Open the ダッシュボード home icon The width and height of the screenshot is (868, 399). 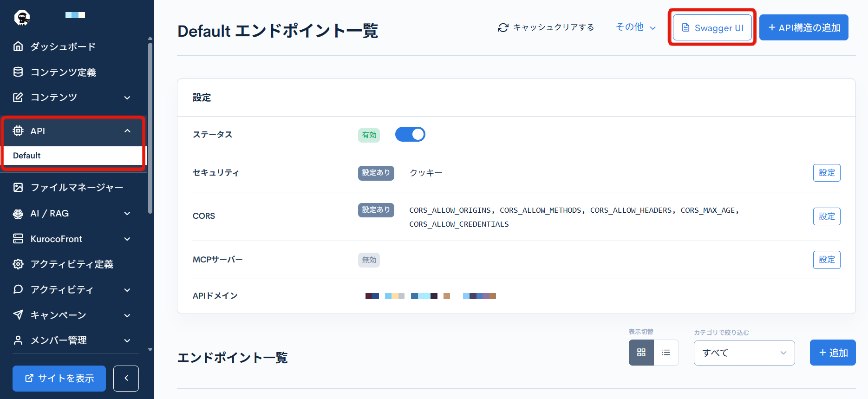point(18,46)
